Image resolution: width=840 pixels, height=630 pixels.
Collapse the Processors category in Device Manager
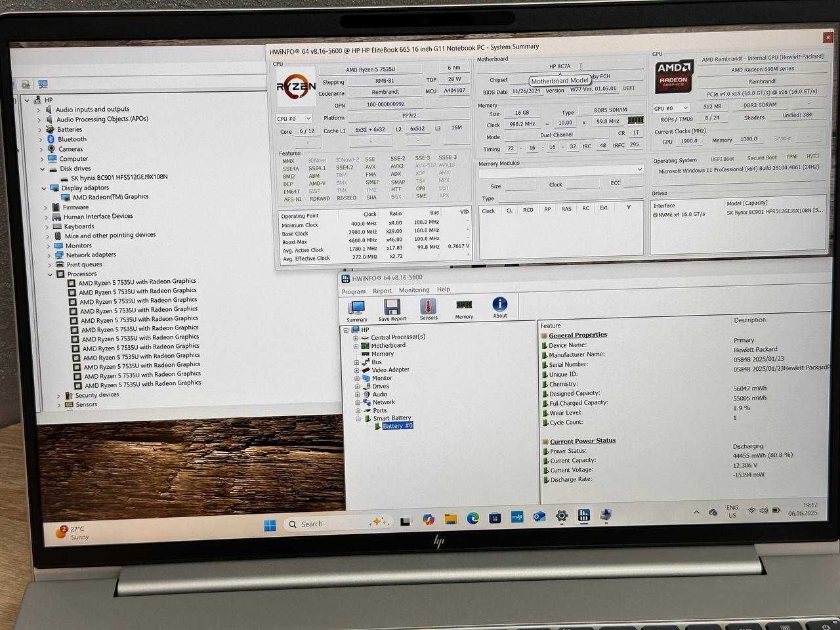[x=50, y=274]
